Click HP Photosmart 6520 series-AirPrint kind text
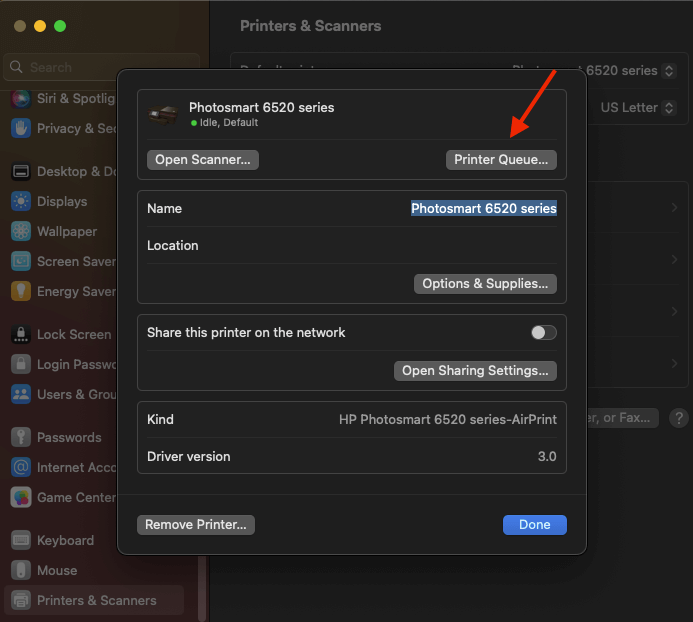Image resolution: width=693 pixels, height=622 pixels. coord(448,420)
